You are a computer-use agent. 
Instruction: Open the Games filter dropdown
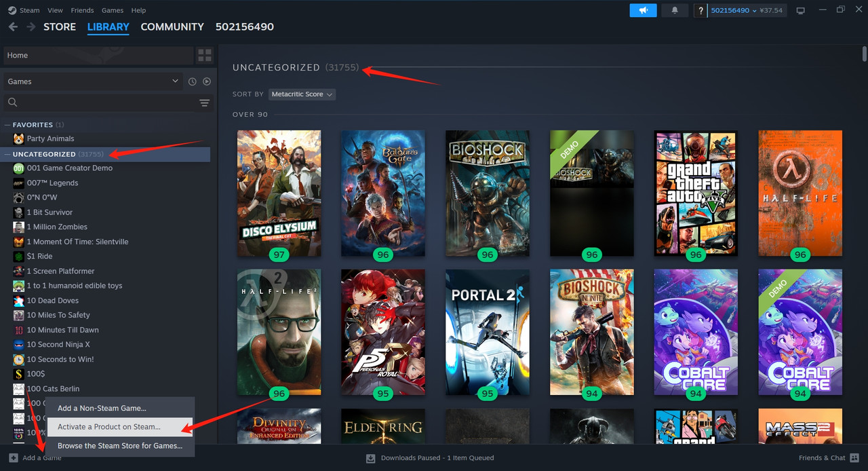tap(93, 81)
